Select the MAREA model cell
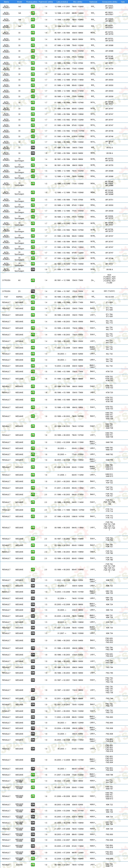The image size is (128, 868). pos(19,297)
